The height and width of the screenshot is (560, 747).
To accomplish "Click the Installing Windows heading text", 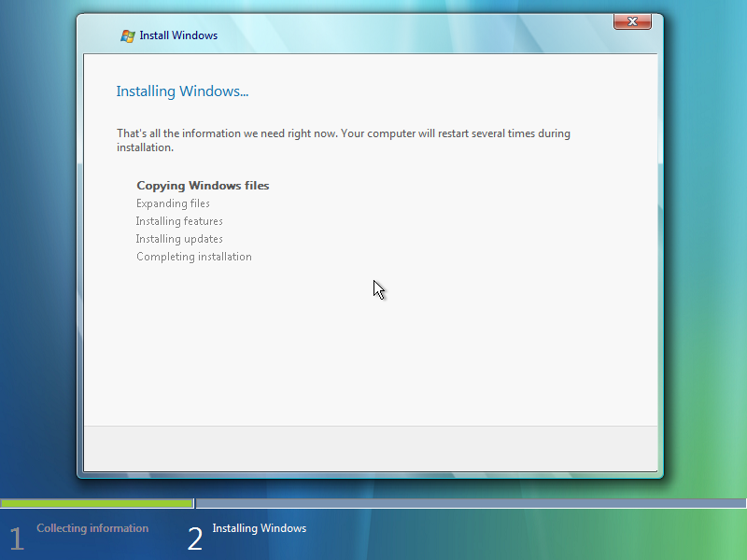I will [182, 91].
